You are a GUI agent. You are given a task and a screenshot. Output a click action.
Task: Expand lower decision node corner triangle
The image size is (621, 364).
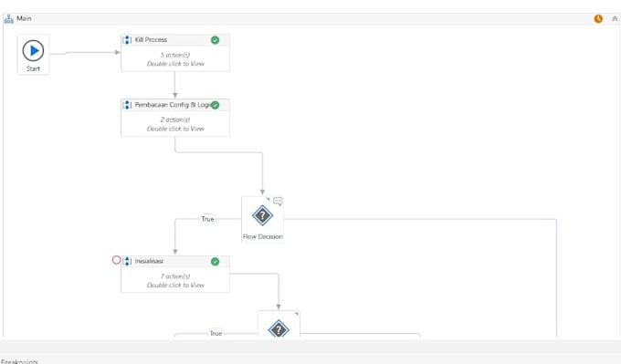tap(297, 314)
